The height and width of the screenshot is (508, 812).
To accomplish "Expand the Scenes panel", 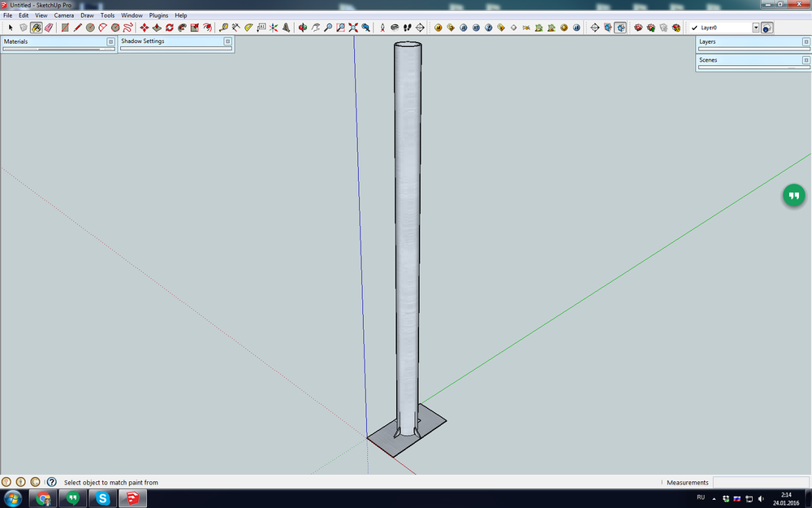I will [806, 59].
